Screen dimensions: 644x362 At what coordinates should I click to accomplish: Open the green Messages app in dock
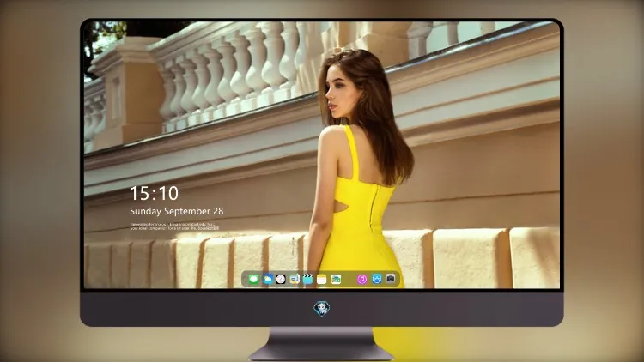pyautogui.click(x=253, y=280)
